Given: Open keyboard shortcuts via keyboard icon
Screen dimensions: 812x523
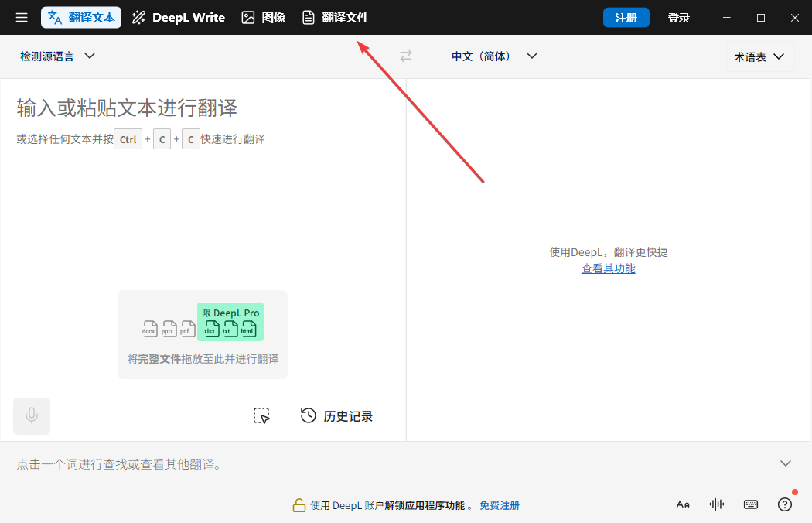Looking at the screenshot, I should tap(750, 504).
